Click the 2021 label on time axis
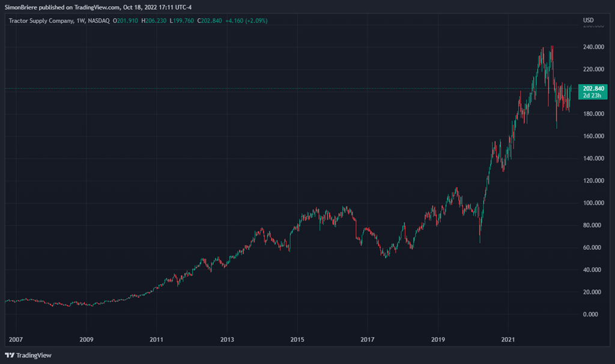Viewport: 615px width, 364px height. (x=509, y=339)
